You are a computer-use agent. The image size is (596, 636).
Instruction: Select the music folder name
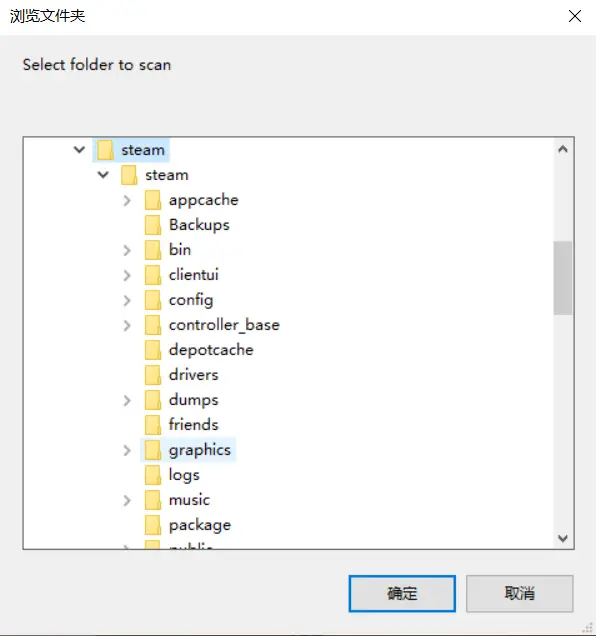coord(189,500)
